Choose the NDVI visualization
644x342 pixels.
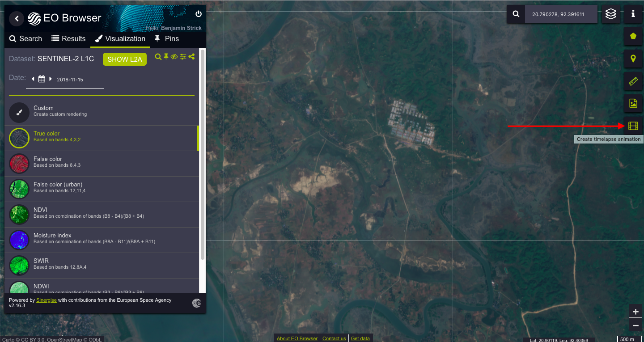coord(102,215)
